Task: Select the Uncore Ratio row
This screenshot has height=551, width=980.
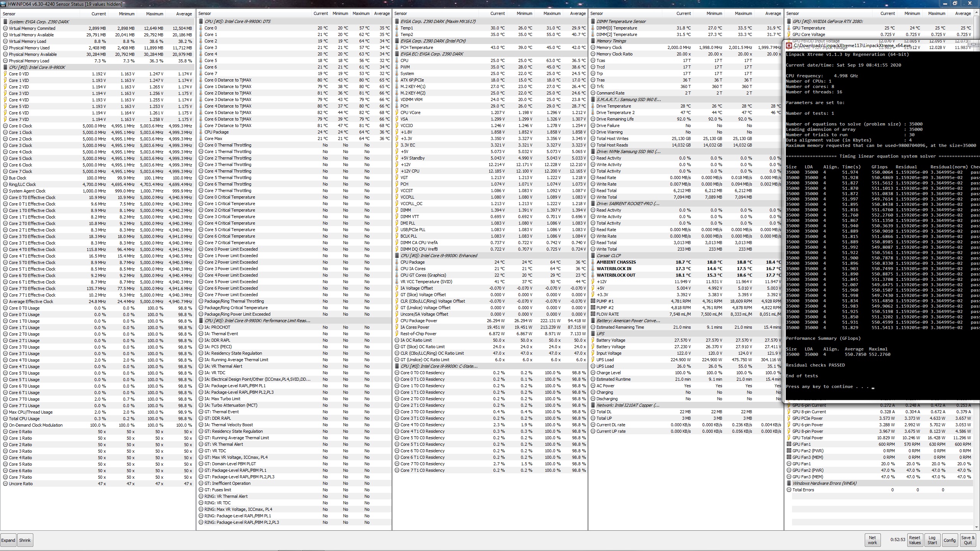Action: [98, 484]
